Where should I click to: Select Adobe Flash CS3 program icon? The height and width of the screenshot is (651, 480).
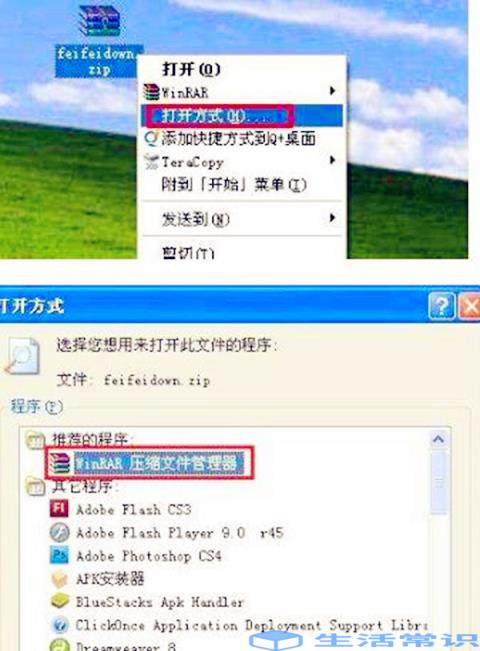point(59,508)
